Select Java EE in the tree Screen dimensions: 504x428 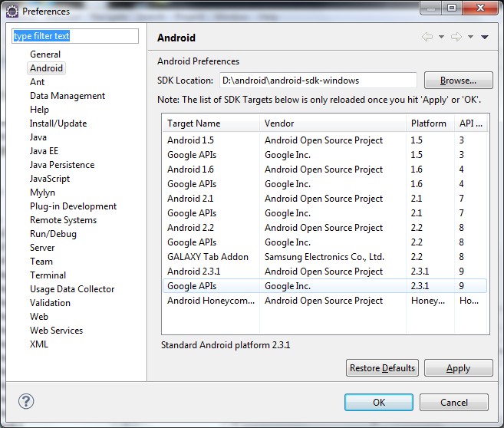click(44, 151)
